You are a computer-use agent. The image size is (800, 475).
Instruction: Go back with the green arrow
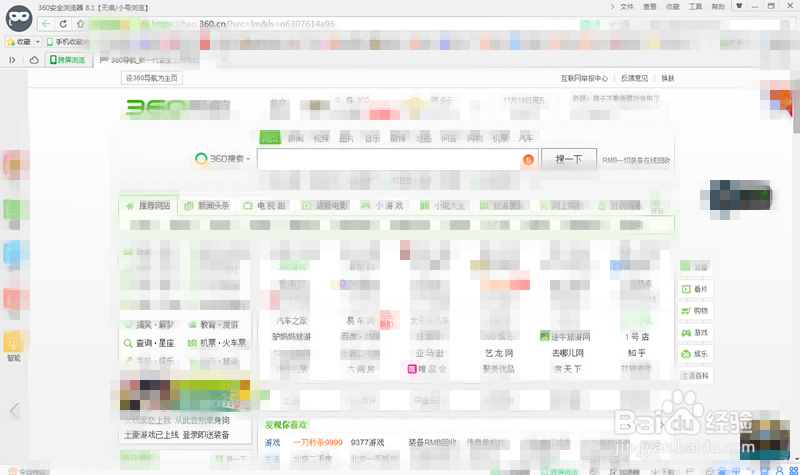46,24
